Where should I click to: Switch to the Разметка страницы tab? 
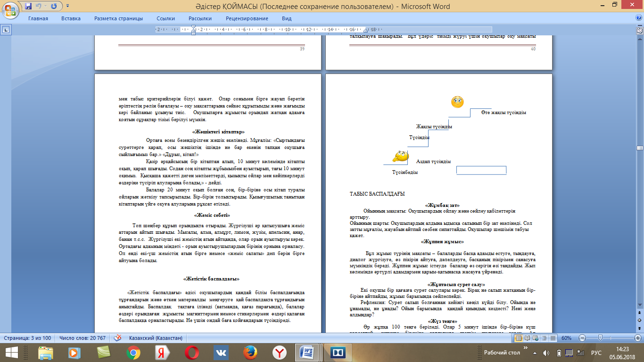(x=118, y=18)
